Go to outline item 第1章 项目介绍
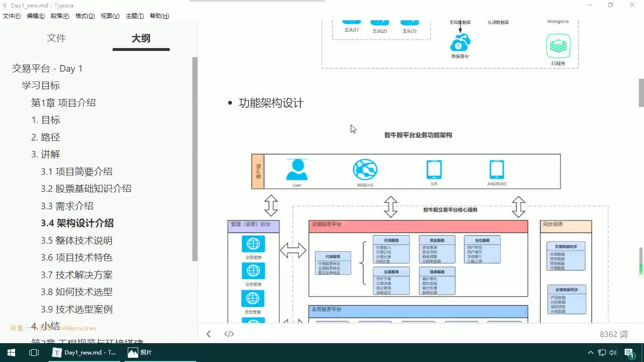Viewport: 644px width, 362px height. pos(63,103)
